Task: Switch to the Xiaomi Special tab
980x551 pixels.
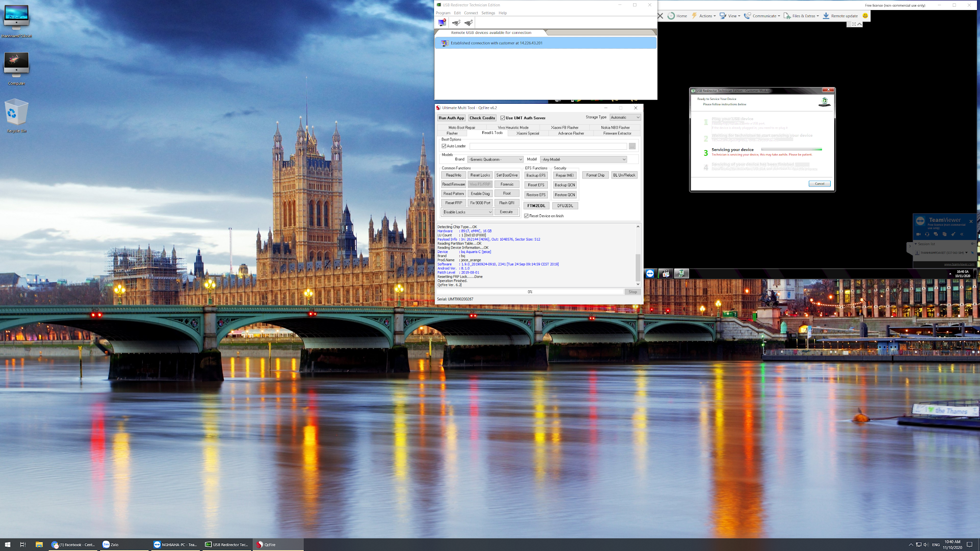Action: (x=527, y=133)
